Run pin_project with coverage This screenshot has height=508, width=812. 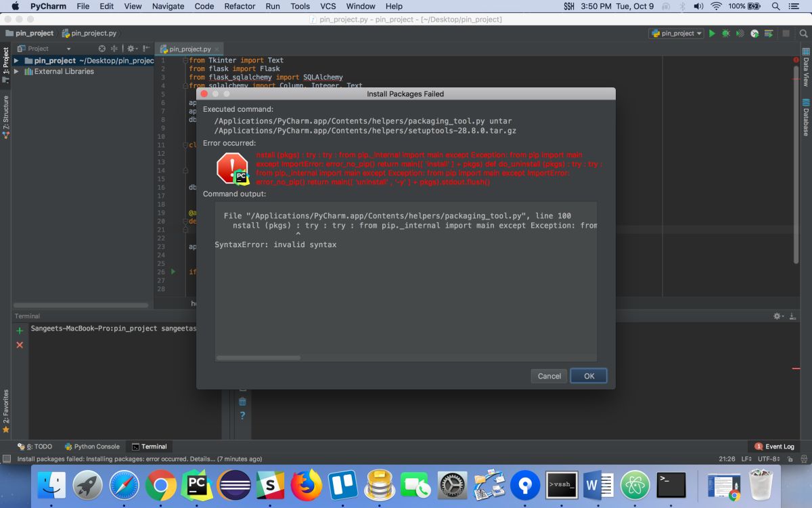click(x=740, y=33)
